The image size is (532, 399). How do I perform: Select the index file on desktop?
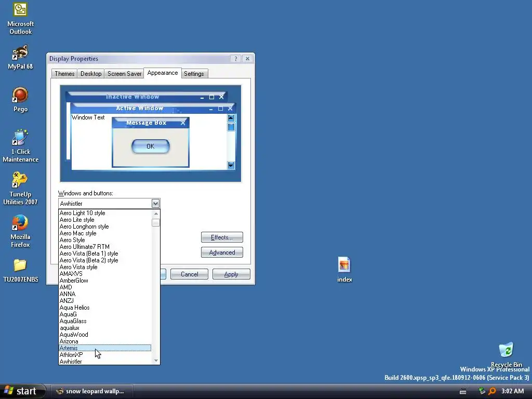(344, 270)
